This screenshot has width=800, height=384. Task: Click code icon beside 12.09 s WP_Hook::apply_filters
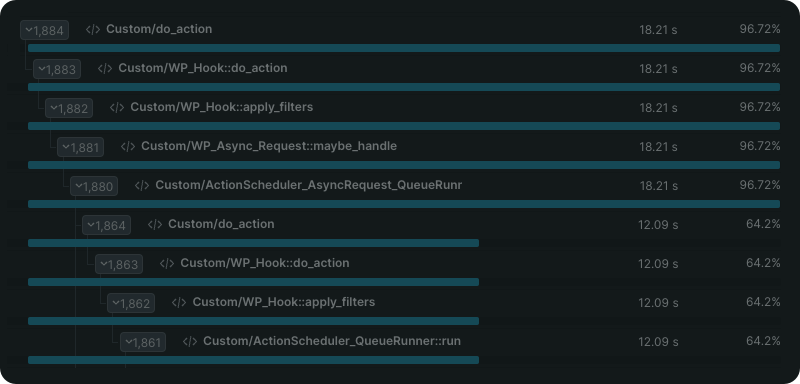tap(179, 302)
